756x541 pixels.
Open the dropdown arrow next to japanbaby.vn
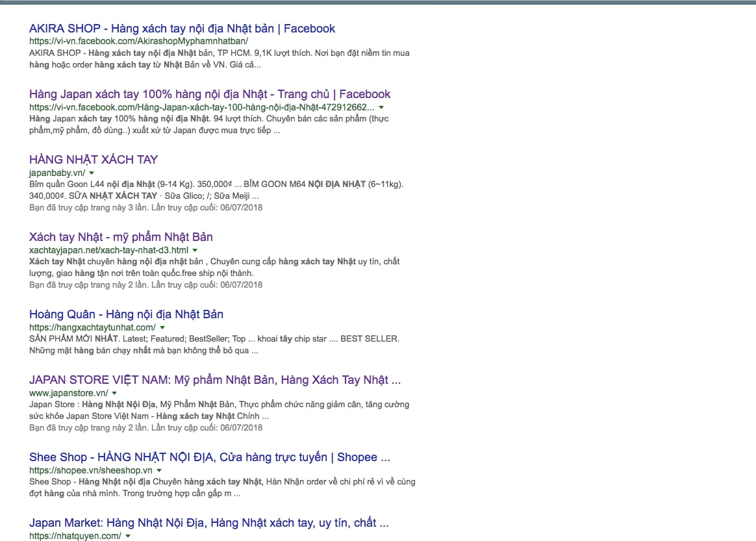click(x=92, y=173)
